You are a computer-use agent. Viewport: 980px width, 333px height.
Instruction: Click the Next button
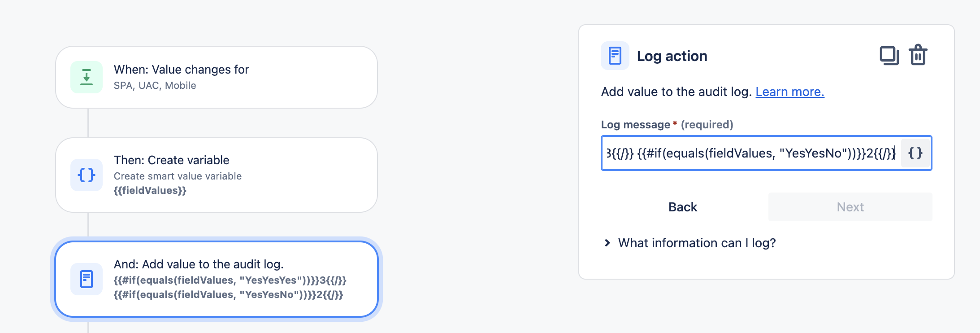pyautogui.click(x=850, y=206)
